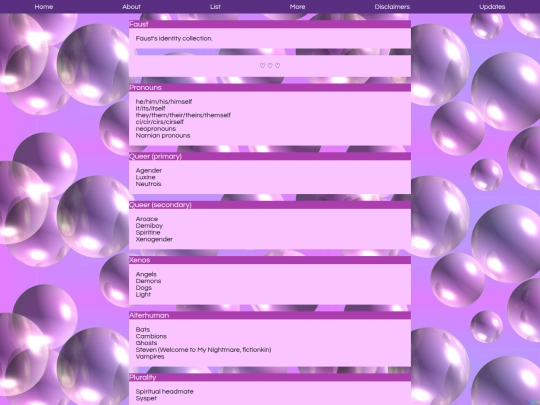Click the Narnian pronouns entry
The width and height of the screenshot is (540, 405).
click(x=163, y=136)
